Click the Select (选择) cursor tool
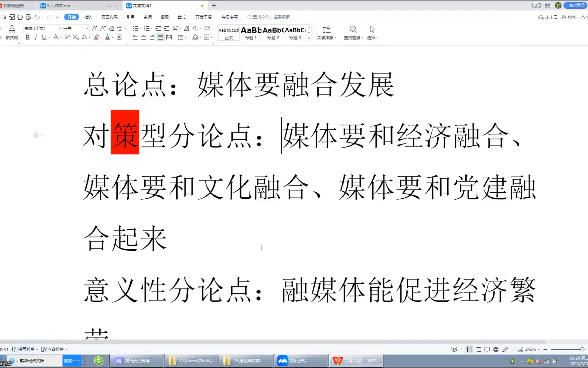This screenshot has width=588, height=368. click(x=372, y=32)
